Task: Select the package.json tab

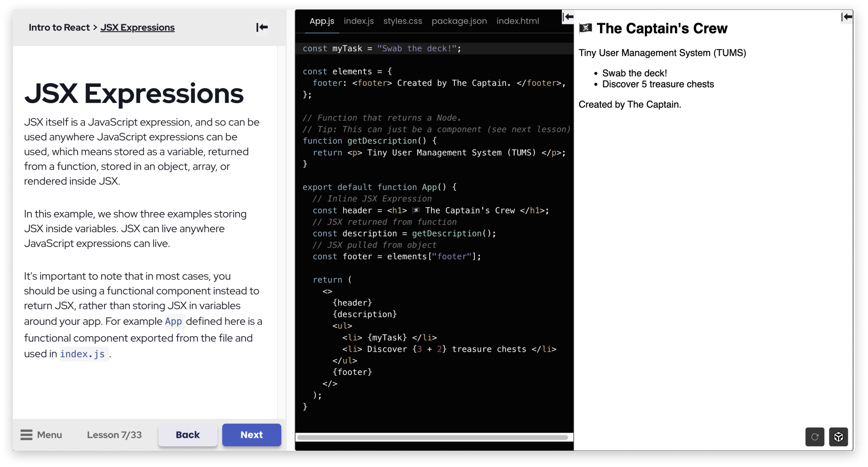Action: [459, 21]
